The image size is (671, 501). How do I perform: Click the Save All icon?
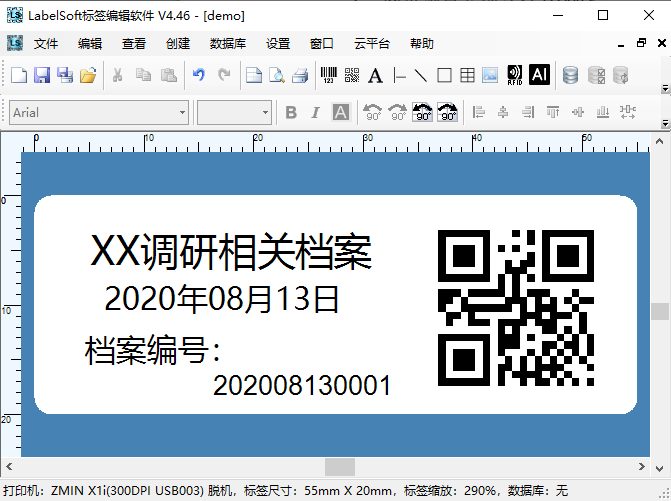pos(65,75)
